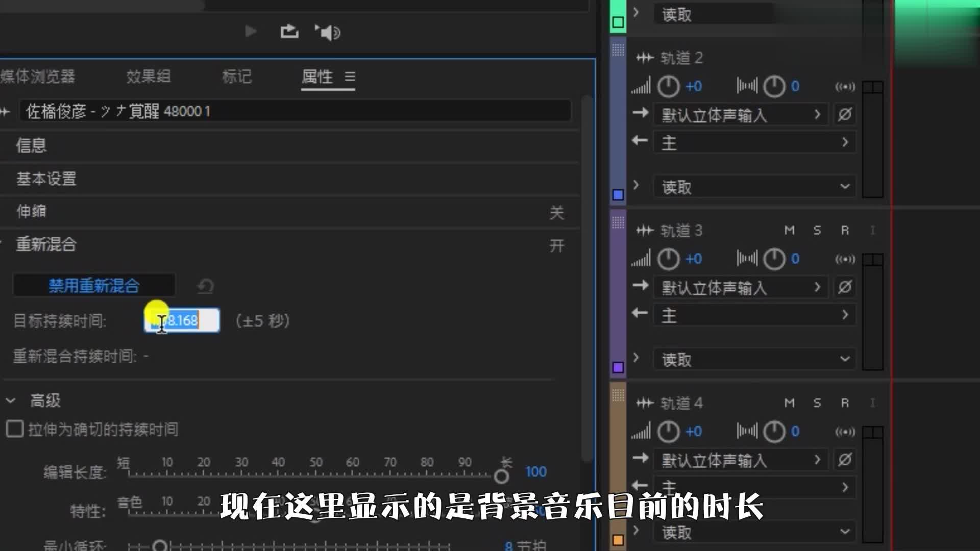
Task: Click the 禁用重新混合 button
Action: [94, 285]
